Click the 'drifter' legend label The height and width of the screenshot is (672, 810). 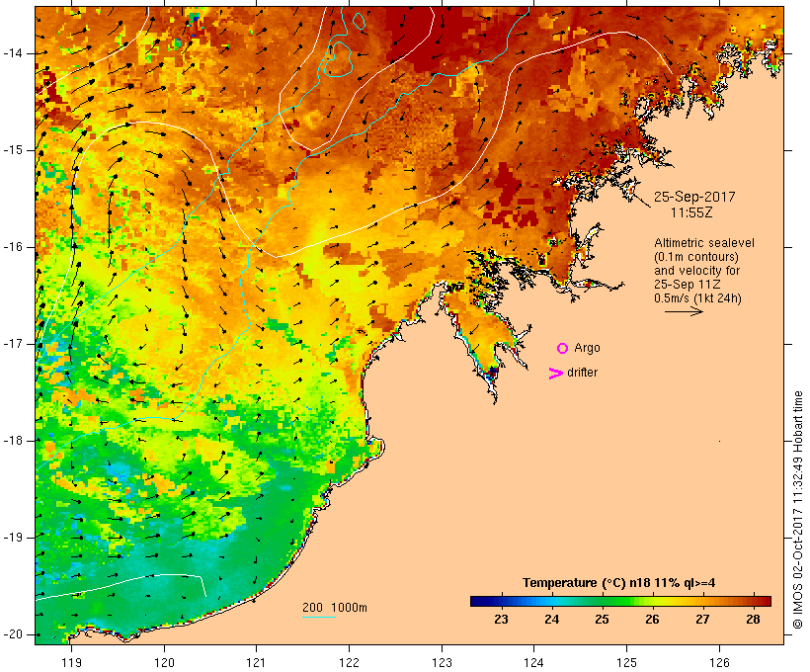point(582,373)
